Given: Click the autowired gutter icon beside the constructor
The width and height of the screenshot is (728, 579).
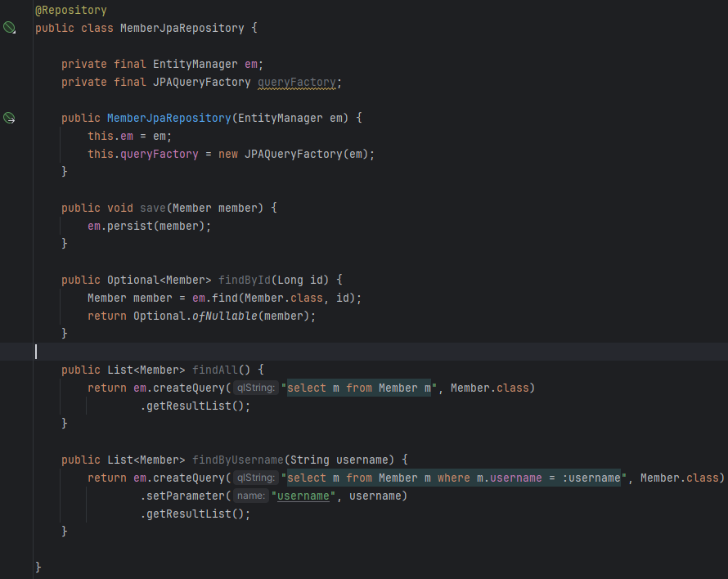Looking at the screenshot, I should pyautogui.click(x=9, y=118).
